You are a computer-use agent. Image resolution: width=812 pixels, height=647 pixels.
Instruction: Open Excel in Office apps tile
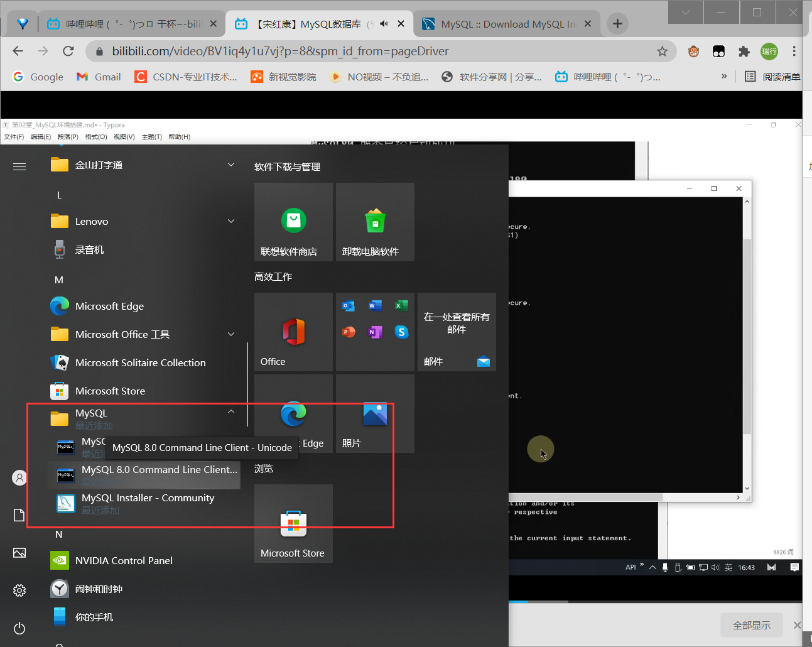pos(402,306)
